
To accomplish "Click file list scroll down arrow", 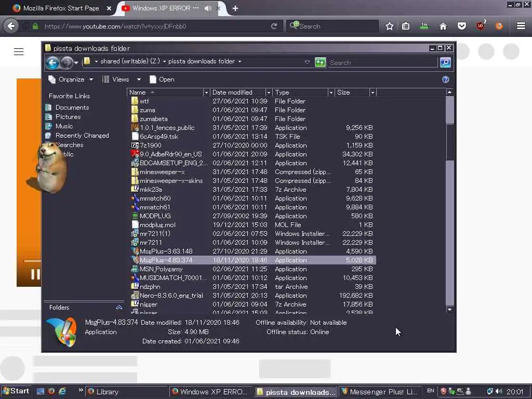I will coord(449,309).
